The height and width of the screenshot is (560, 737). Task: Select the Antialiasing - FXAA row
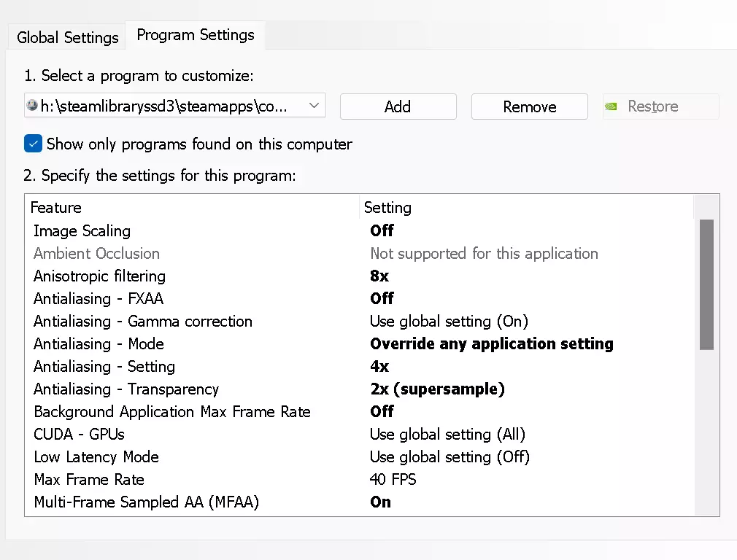(99, 299)
